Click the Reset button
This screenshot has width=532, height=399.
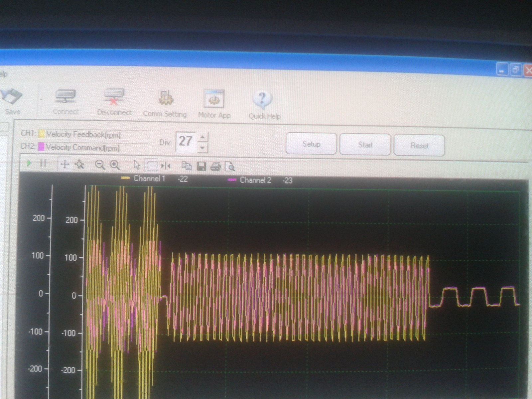[419, 146]
